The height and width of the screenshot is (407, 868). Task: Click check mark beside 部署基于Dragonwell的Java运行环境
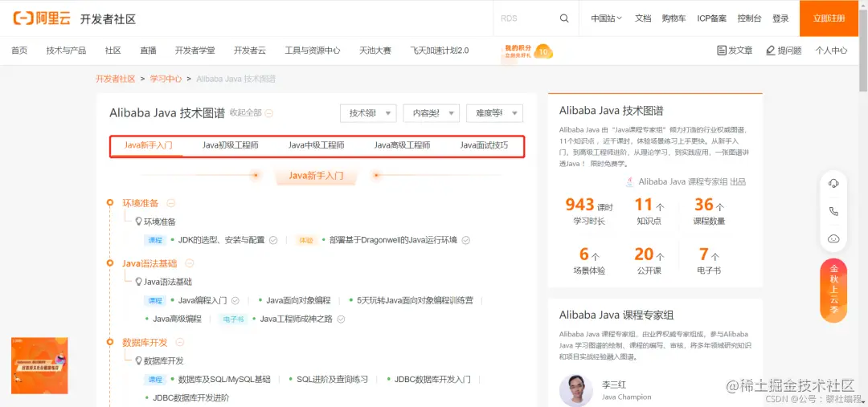click(x=466, y=240)
